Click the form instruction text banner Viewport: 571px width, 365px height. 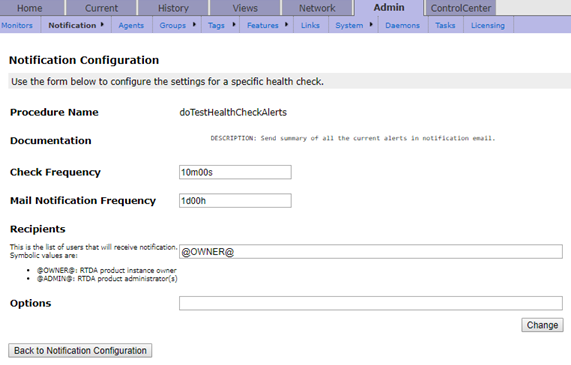coord(290,81)
